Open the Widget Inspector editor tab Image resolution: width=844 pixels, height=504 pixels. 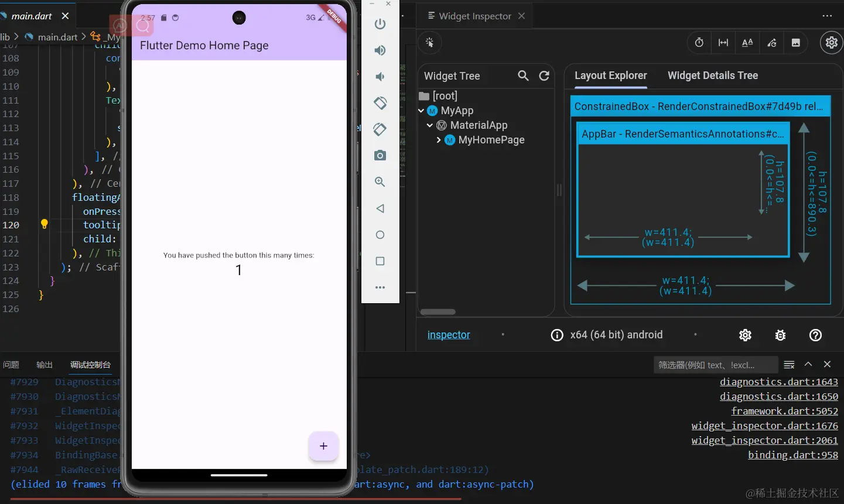474,16
